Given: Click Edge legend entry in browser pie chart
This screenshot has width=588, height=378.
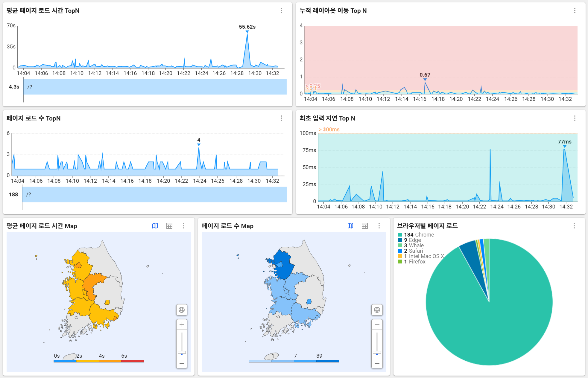Looking at the screenshot, I should point(414,240).
